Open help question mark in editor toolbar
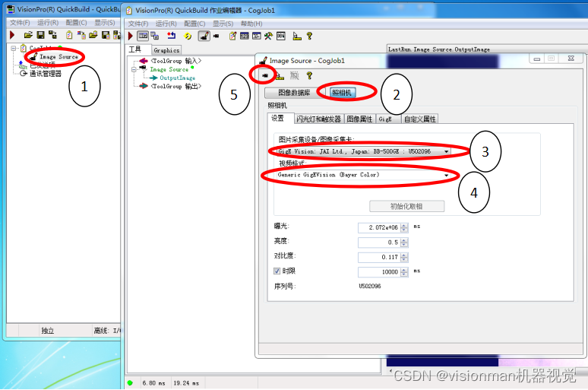Screen dimensions: 588x390 (309, 36)
